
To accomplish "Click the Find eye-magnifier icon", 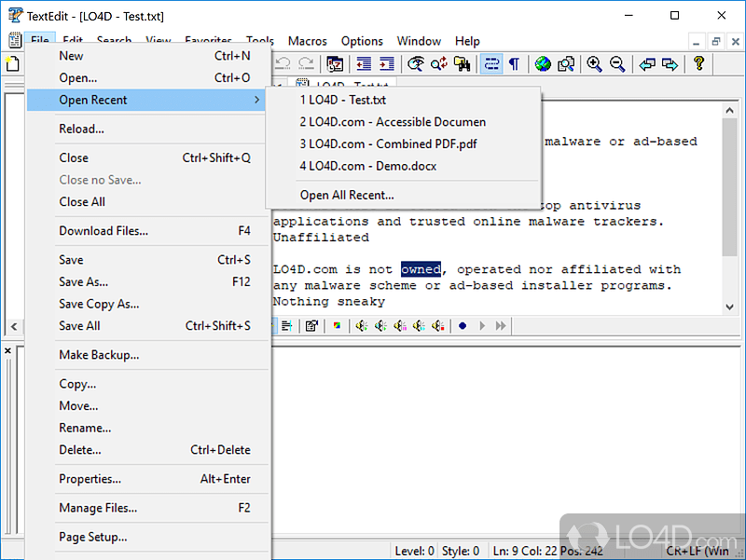I will point(416,63).
